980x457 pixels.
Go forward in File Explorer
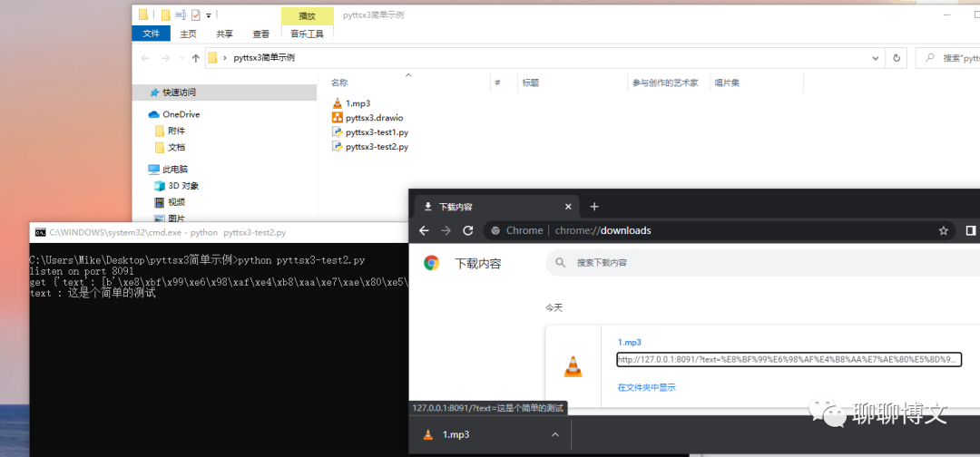166,58
